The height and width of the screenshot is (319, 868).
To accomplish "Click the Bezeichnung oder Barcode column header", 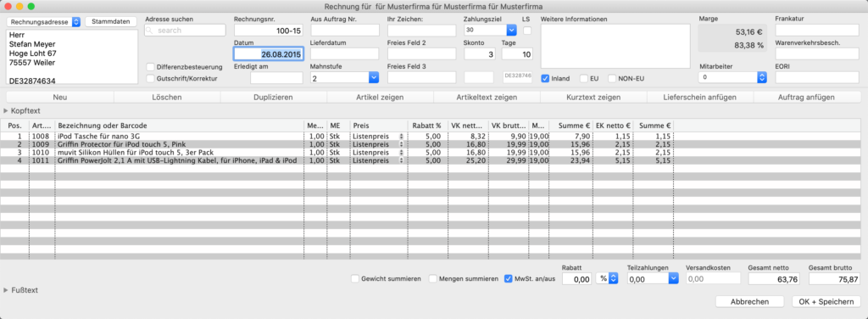I will (x=180, y=126).
